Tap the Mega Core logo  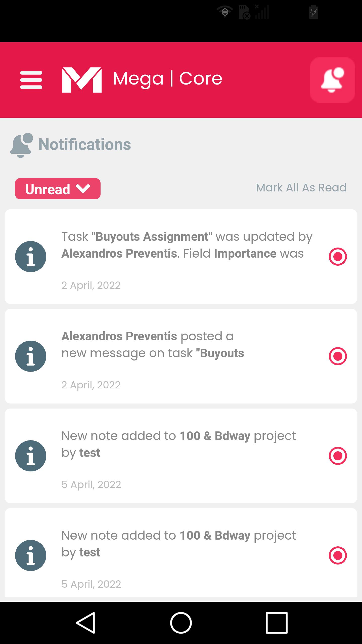pos(82,80)
